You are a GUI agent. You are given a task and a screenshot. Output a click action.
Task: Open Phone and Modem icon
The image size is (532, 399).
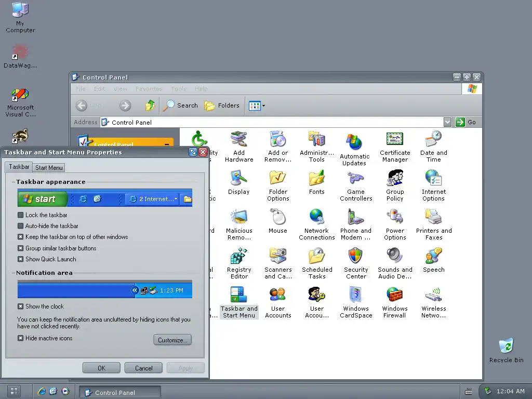(x=356, y=224)
